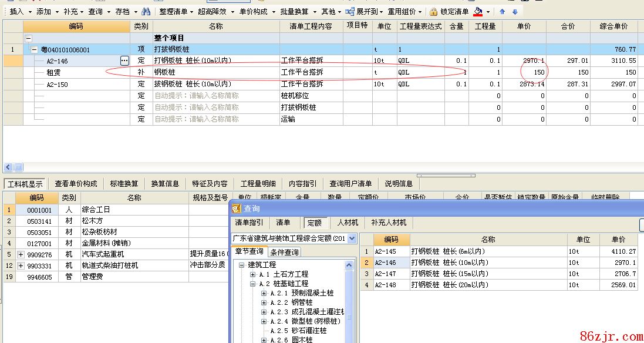Click the blue move-up arrow icon
Screen dimensions: 644x343
point(503,12)
